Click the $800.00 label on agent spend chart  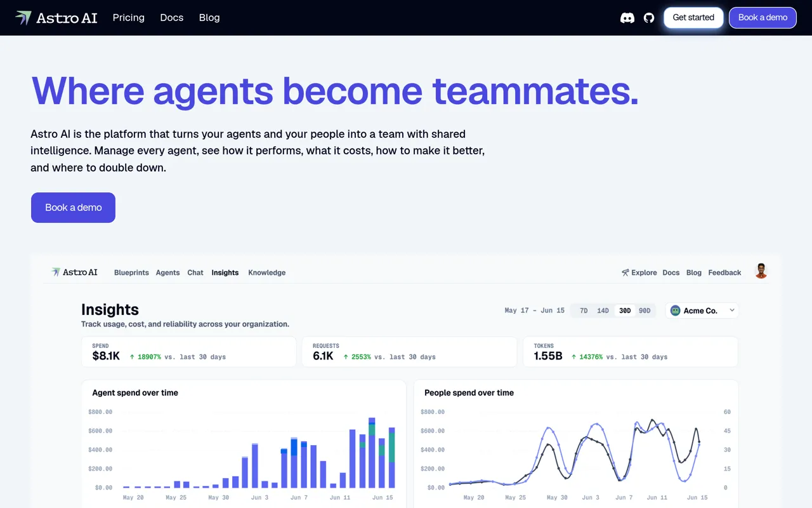coord(100,411)
